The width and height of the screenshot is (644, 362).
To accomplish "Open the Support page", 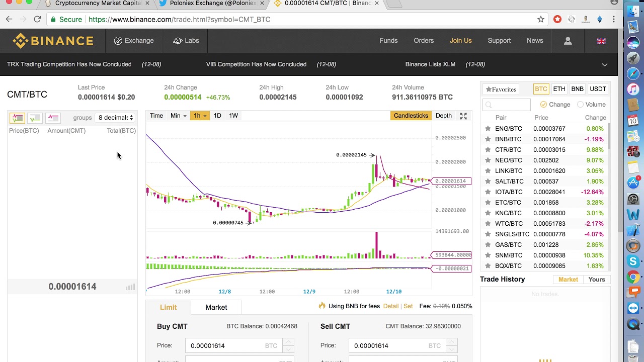I will [499, 41].
